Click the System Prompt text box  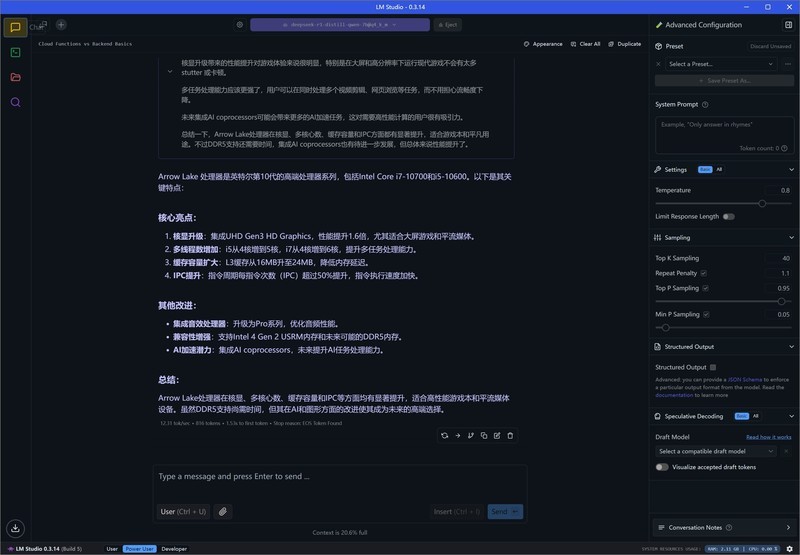[724, 135]
